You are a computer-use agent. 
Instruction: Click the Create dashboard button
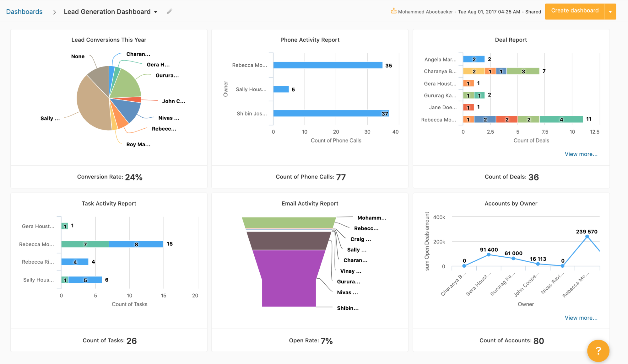pos(575,10)
